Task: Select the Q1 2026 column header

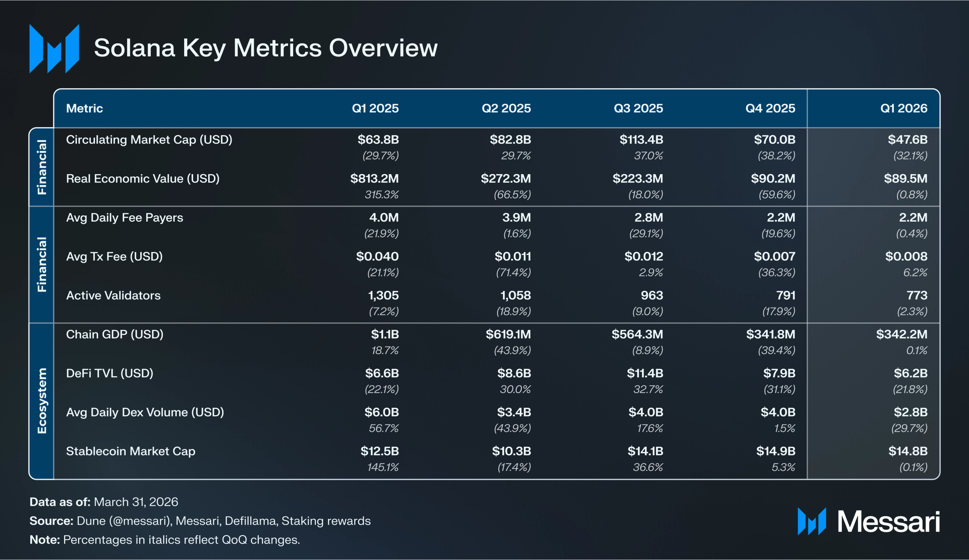Action: coord(903,108)
